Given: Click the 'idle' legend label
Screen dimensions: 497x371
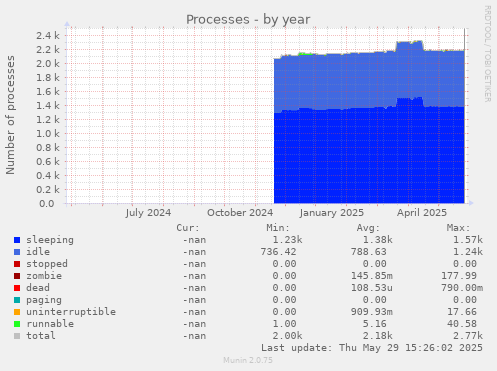Looking at the screenshot, I should (38, 252).
